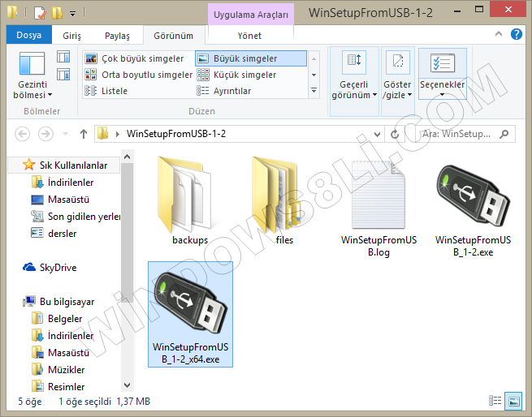Image resolution: width=532 pixels, height=417 pixels.
Task: Collapse the ribbon with the chevron
Action: (x=499, y=34)
